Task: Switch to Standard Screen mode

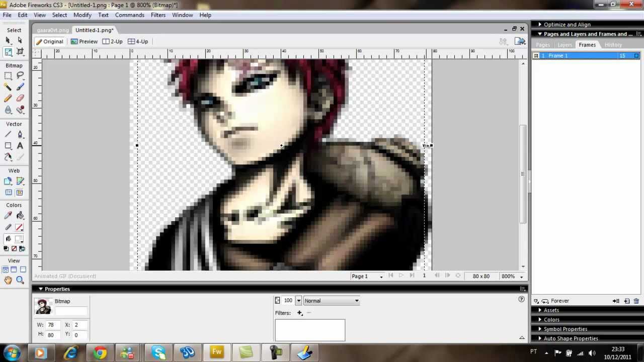Action: [x=6, y=270]
